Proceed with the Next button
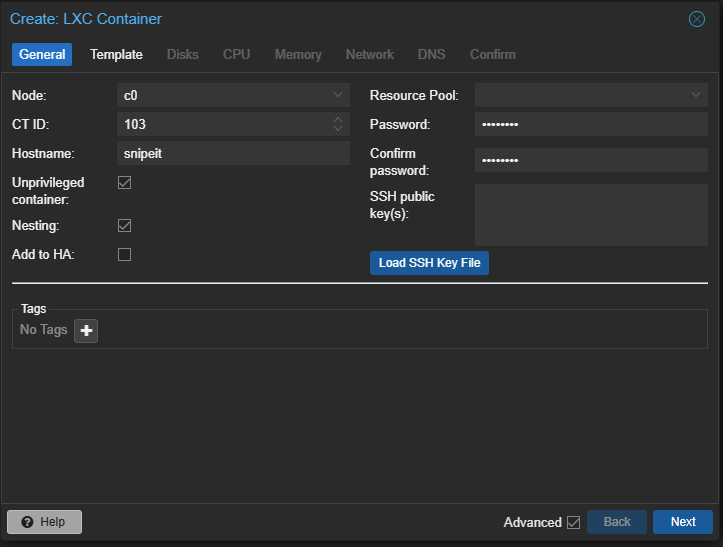The height and width of the screenshot is (547, 723). pyautogui.click(x=683, y=522)
